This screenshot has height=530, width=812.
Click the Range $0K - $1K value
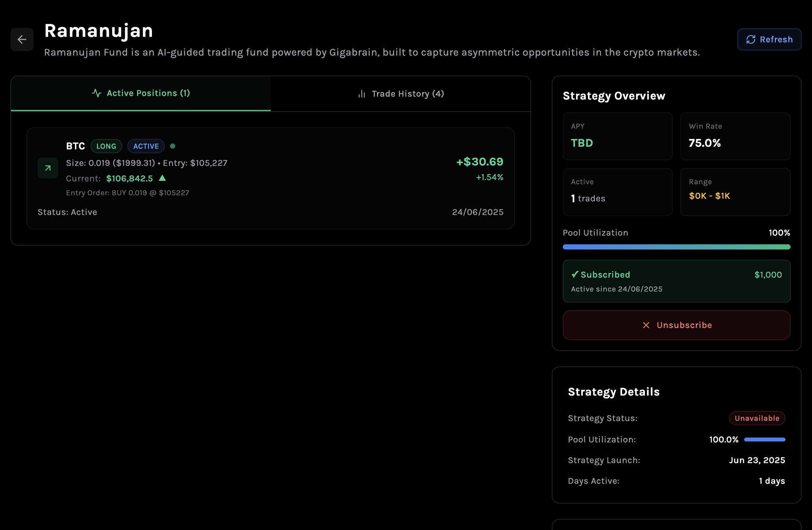click(x=709, y=196)
